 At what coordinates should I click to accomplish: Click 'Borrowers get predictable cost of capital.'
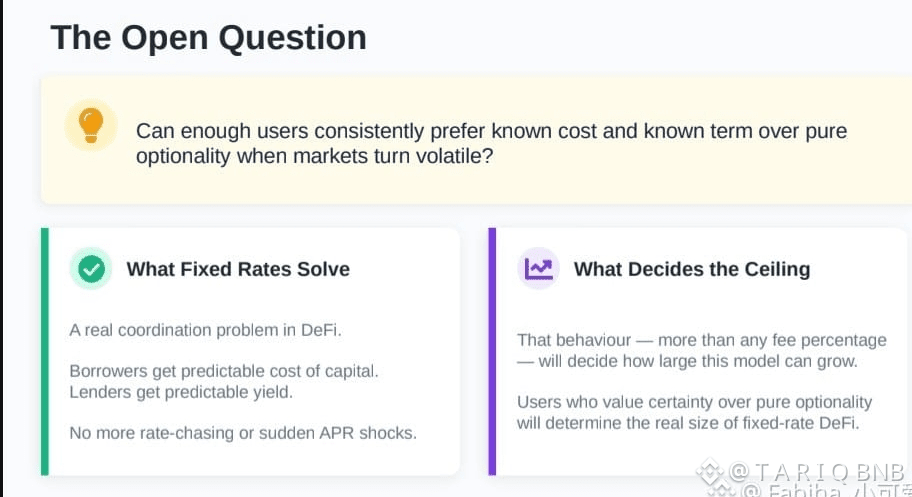point(224,371)
